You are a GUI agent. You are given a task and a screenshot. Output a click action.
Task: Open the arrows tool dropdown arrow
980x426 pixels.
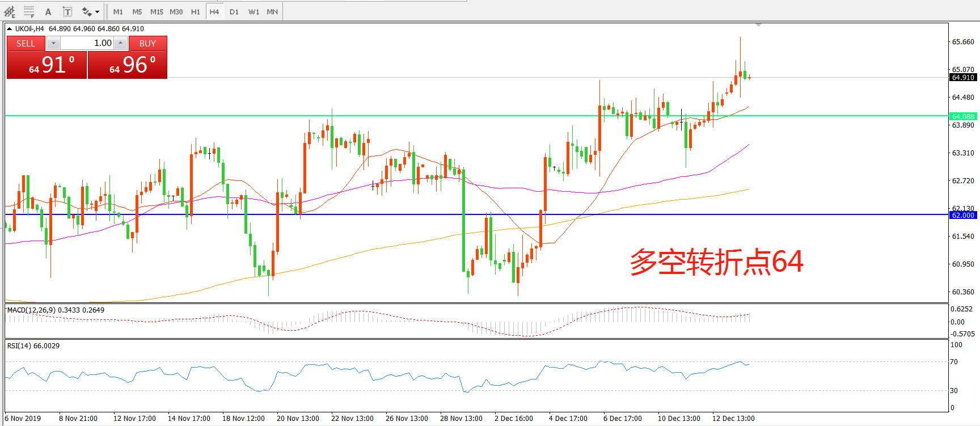pos(98,12)
